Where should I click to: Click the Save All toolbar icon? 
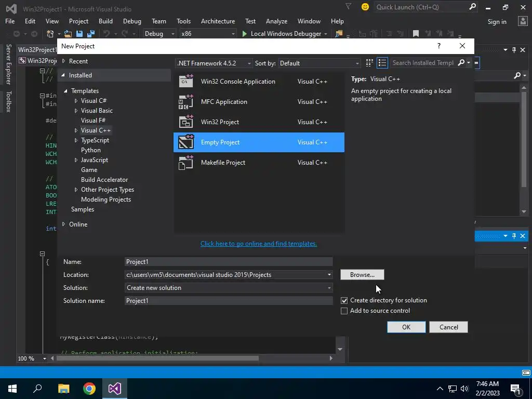[91, 34]
